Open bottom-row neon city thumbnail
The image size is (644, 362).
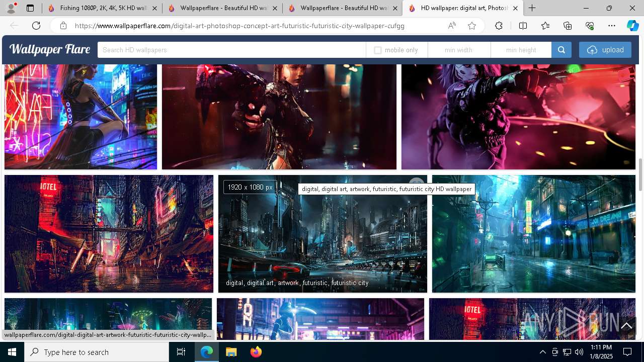tap(108, 319)
